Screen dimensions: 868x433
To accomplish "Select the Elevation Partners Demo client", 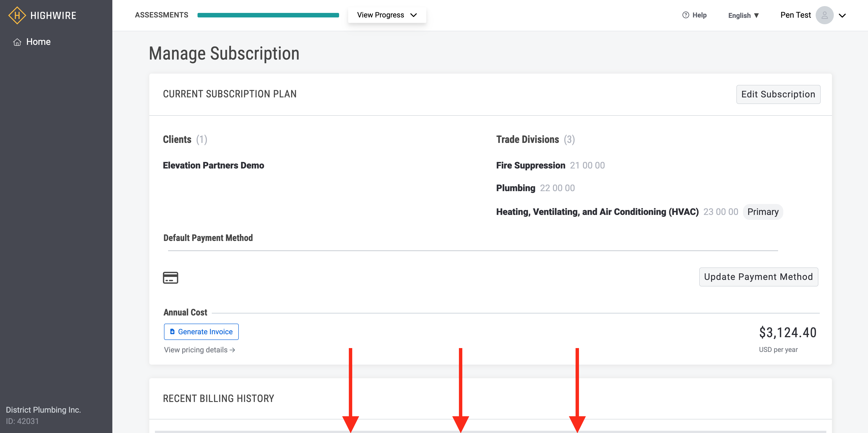I will coord(213,166).
